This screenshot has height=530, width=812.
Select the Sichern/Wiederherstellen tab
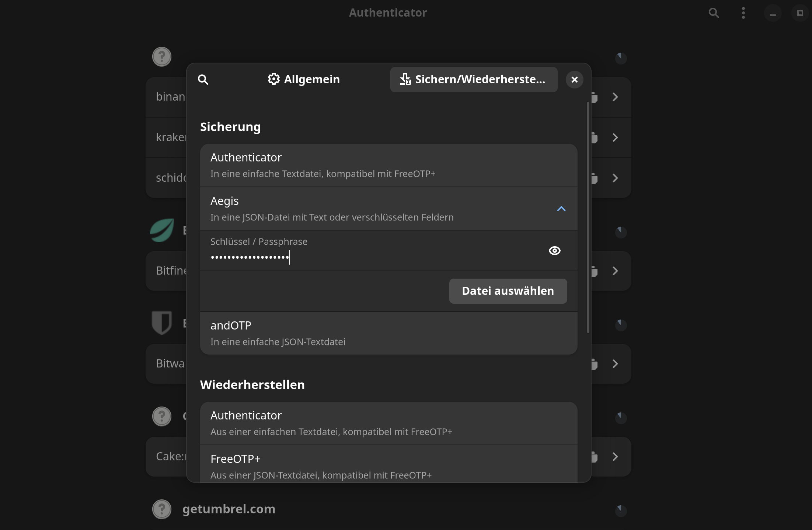[x=474, y=79]
